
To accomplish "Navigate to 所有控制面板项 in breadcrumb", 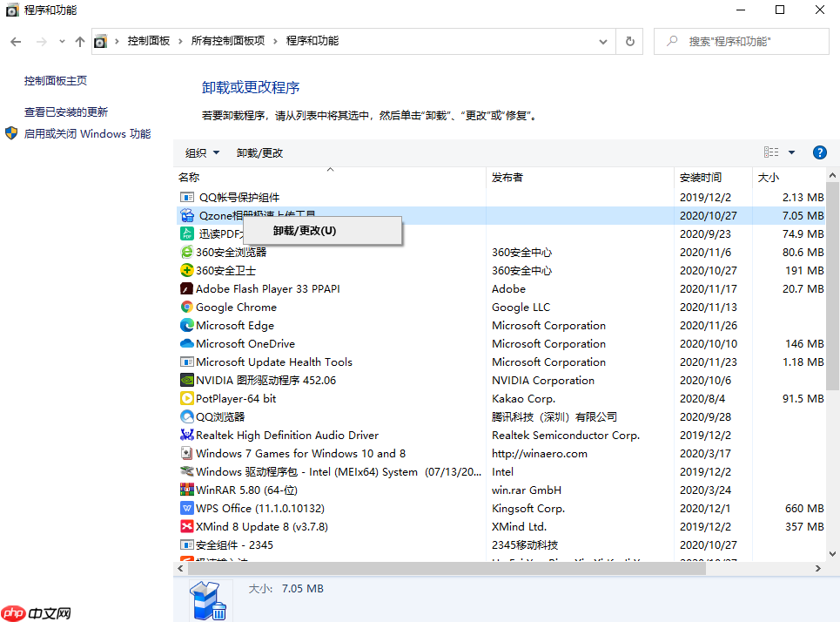I will (228, 41).
